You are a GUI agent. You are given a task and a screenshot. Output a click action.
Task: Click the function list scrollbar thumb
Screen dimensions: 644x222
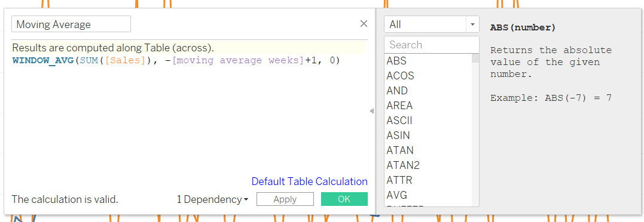coord(475,58)
